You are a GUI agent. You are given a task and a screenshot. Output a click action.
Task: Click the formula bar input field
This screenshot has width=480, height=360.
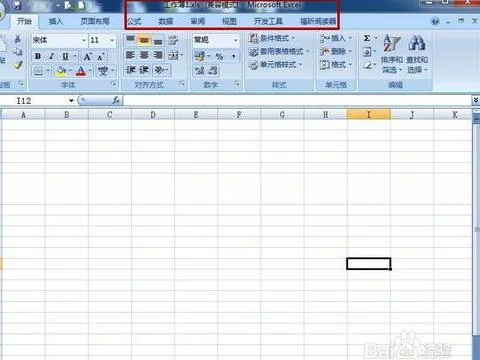tap(297, 100)
